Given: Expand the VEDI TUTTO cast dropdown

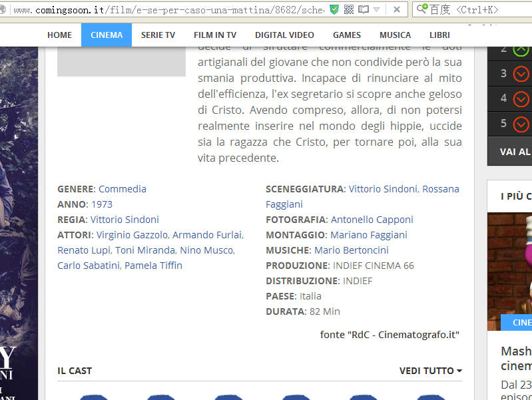Looking at the screenshot, I should tap(431, 371).
